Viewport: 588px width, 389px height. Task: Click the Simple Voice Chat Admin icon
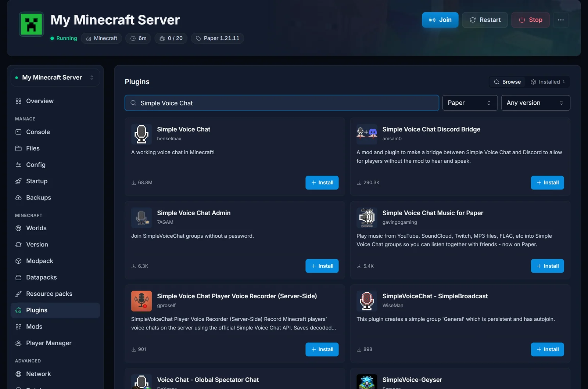pos(141,218)
